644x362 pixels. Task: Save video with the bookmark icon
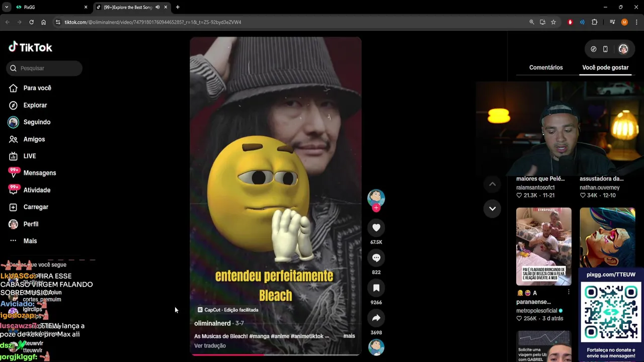point(376,288)
